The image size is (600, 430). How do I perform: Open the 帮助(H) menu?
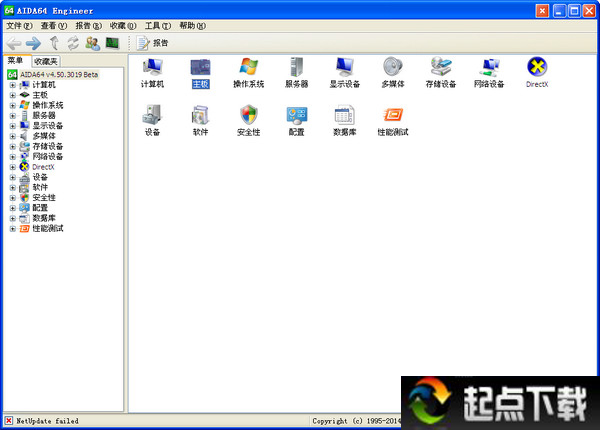pyautogui.click(x=192, y=26)
